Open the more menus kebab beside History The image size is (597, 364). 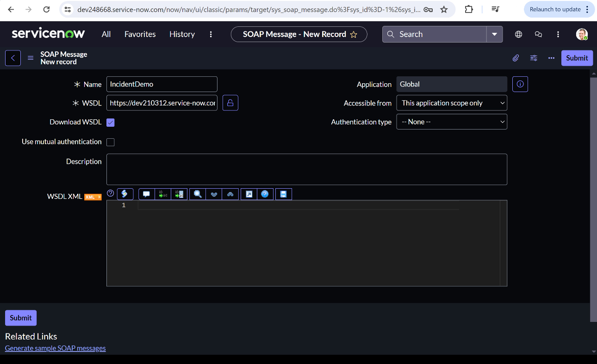tap(211, 34)
